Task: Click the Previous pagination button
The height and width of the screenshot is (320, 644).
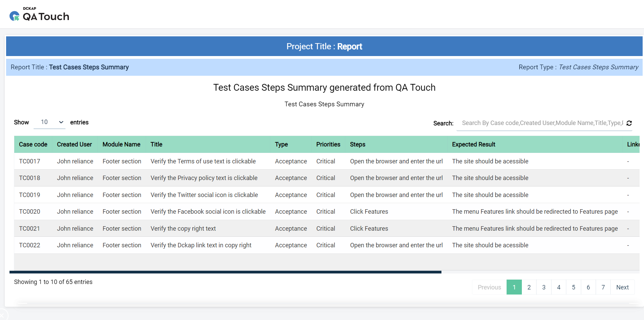Action: pyautogui.click(x=489, y=287)
